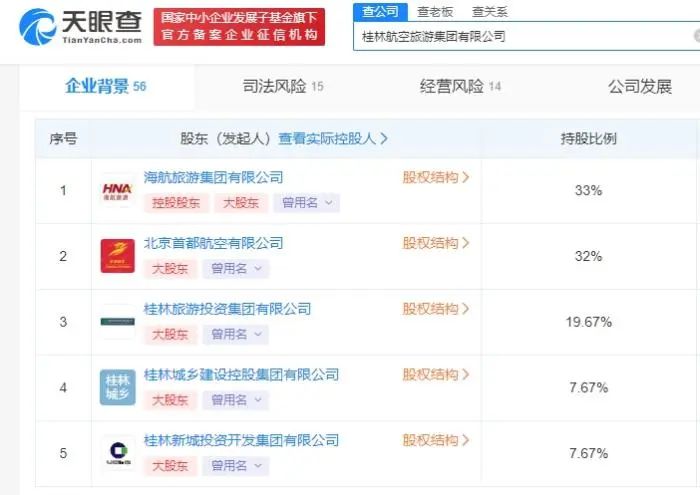Expand 曾用名 dropdown for 北京首都航空
This screenshot has height=495, width=700.
click(x=236, y=269)
